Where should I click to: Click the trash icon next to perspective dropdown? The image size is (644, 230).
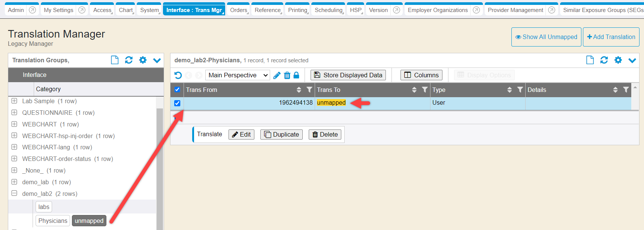(x=287, y=75)
